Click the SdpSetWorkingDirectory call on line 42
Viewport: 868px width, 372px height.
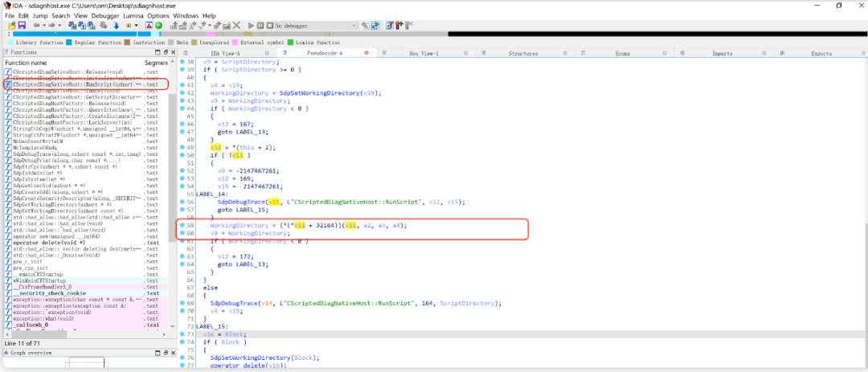coord(319,93)
